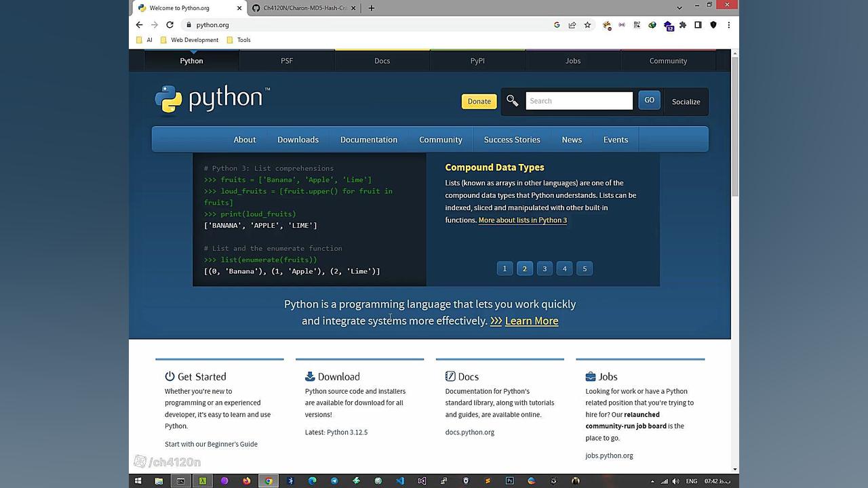Open the About menu
The height and width of the screenshot is (488, 868).
click(245, 140)
